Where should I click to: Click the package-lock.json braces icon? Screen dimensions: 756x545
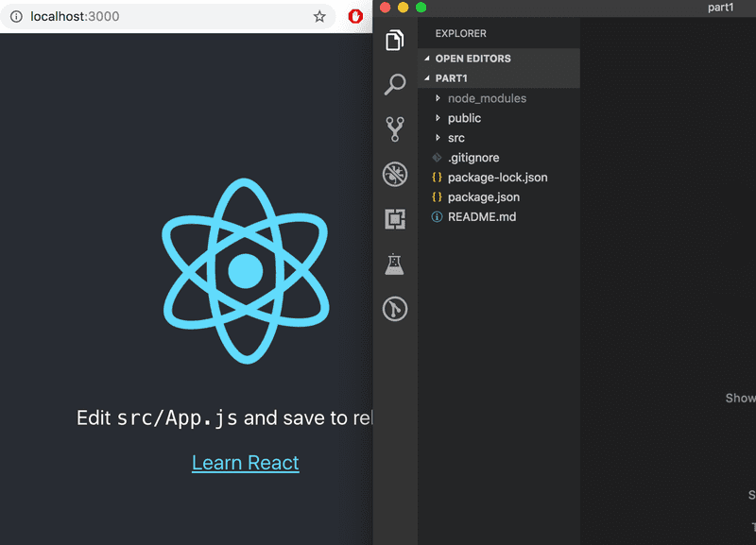(437, 178)
